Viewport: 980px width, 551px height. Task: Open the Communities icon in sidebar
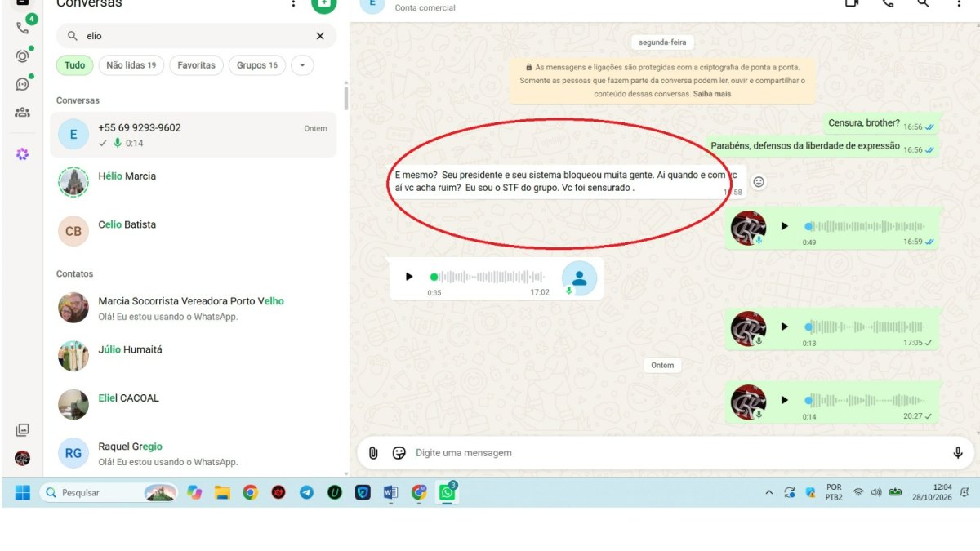click(x=22, y=113)
